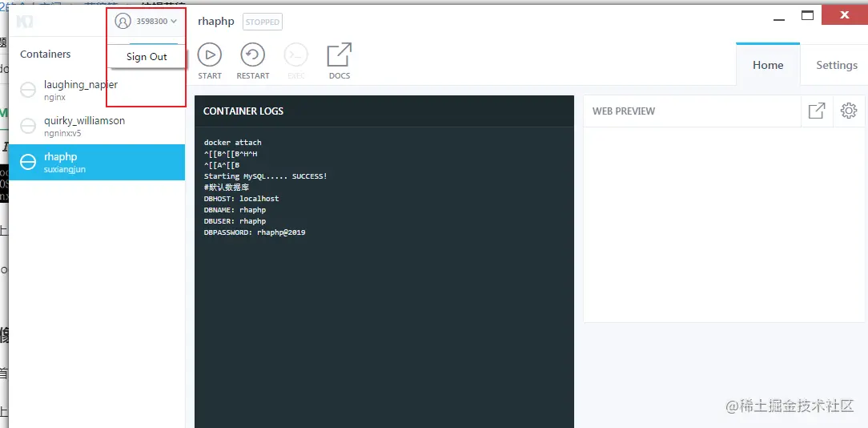Click log line 'DBUSER: rhaphp'
Viewport: 868px width, 428px height.
pos(235,221)
